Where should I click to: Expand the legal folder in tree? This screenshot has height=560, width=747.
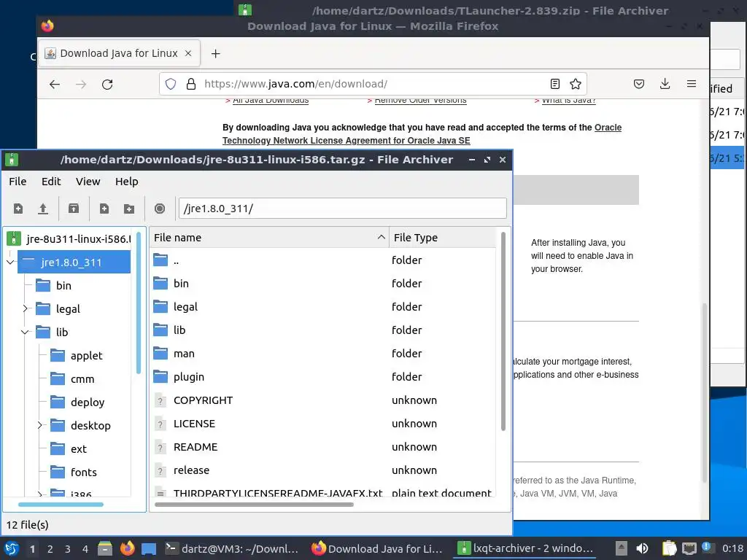(x=25, y=308)
